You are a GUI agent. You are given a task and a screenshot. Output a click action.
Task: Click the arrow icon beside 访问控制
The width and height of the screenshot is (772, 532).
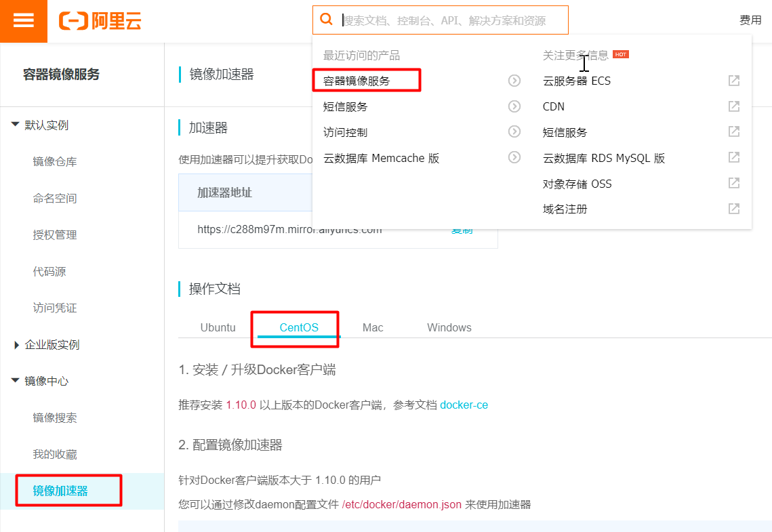[x=514, y=132]
